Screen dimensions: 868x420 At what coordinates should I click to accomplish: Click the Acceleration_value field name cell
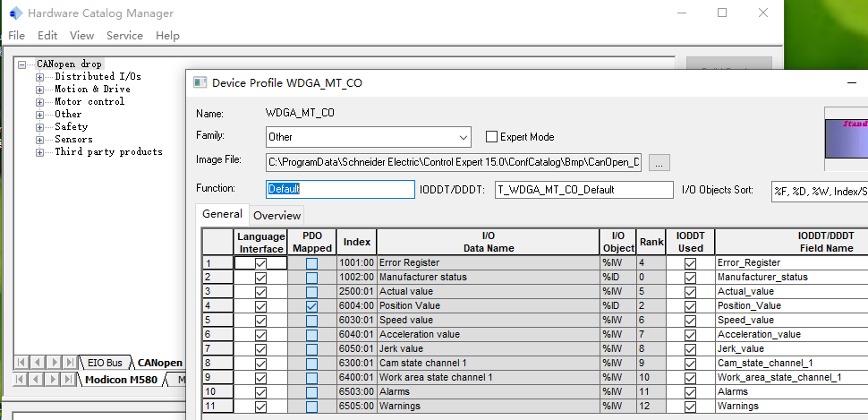(792, 335)
